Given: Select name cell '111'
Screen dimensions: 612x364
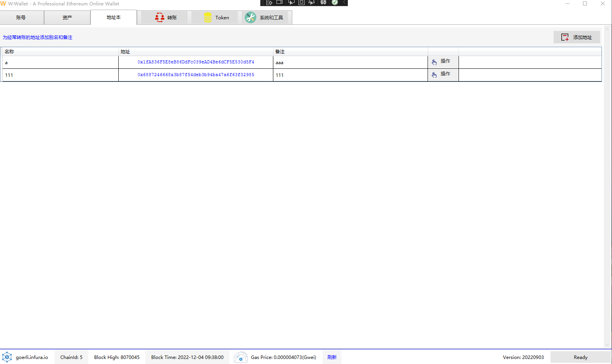Looking at the screenshot, I should 60,75.
